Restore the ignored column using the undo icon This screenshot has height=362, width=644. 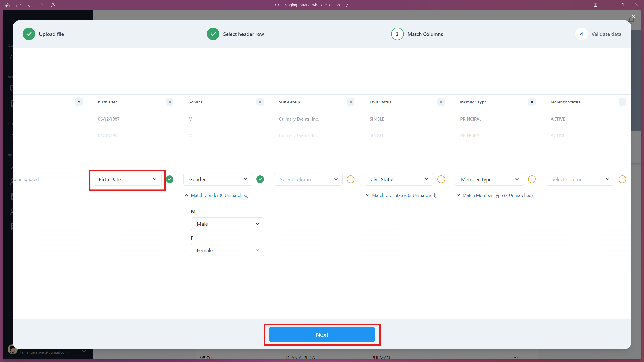pos(79,102)
